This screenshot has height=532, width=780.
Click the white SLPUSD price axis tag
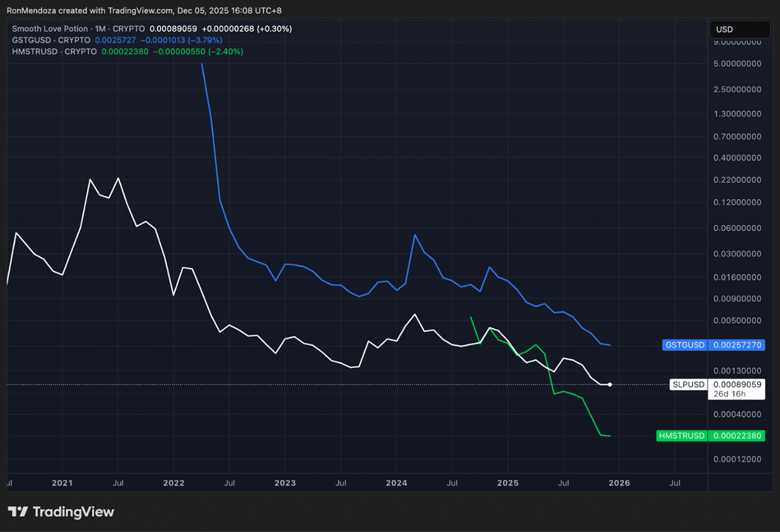coord(688,385)
